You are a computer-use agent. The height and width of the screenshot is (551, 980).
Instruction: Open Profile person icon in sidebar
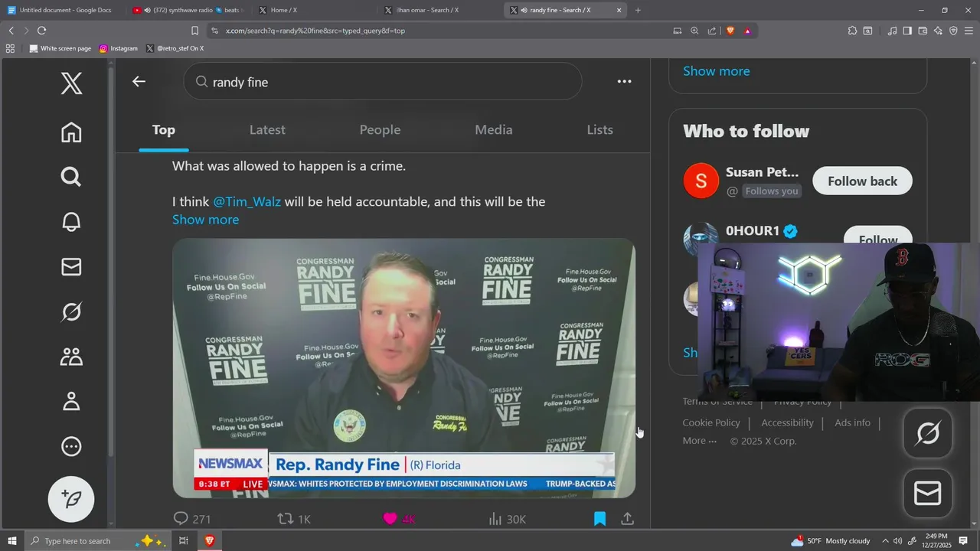click(71, 401)
